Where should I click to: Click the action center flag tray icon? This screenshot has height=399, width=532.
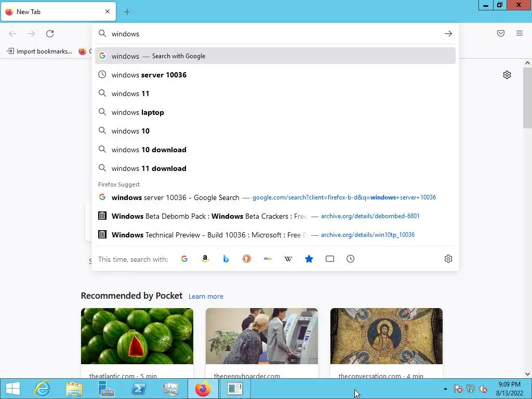[x=458, y=389]
